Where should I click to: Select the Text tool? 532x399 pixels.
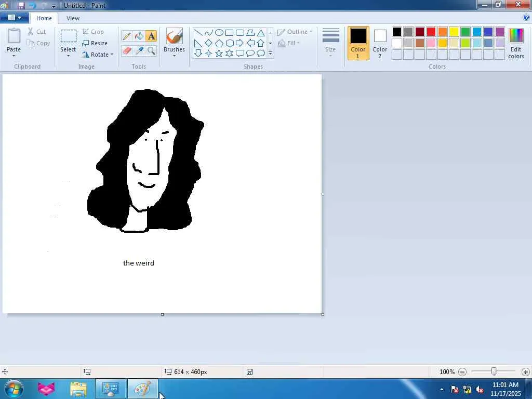tap(151, 36)
